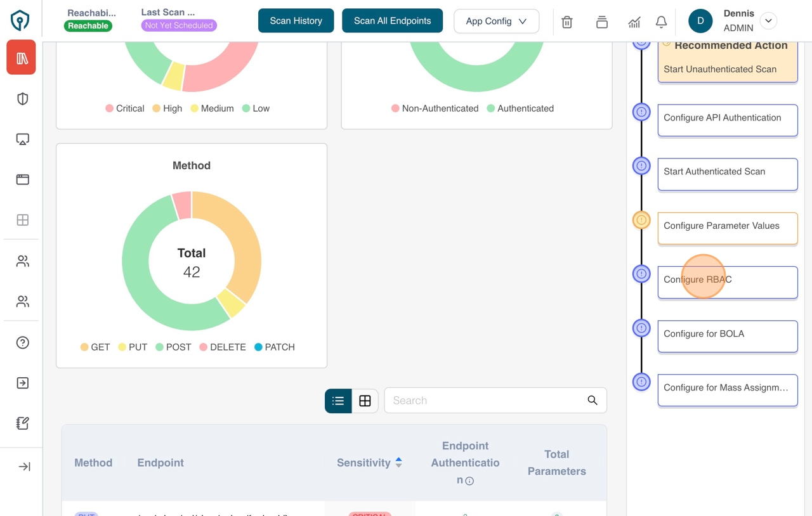This screenshot has height=516, width=812.
Task: Open the Scan History section
Action: [x=296, y=20]
